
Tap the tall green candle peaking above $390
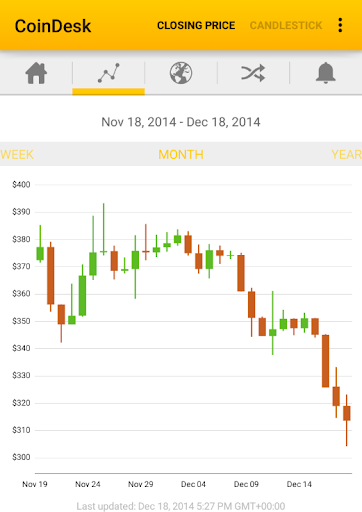tap(103, 229)
